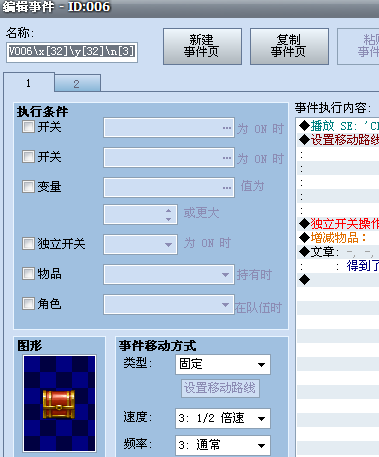Increase the variable value stepper

pos(169,211)
